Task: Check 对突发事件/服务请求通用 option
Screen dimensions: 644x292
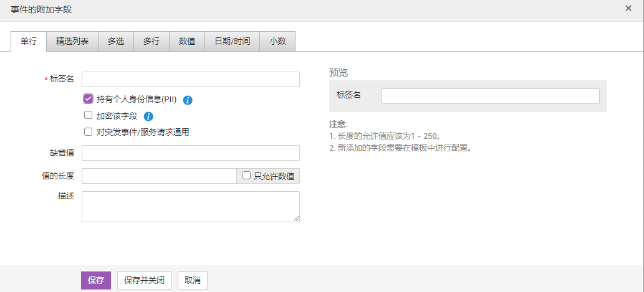Action: [x=88, y=131]
